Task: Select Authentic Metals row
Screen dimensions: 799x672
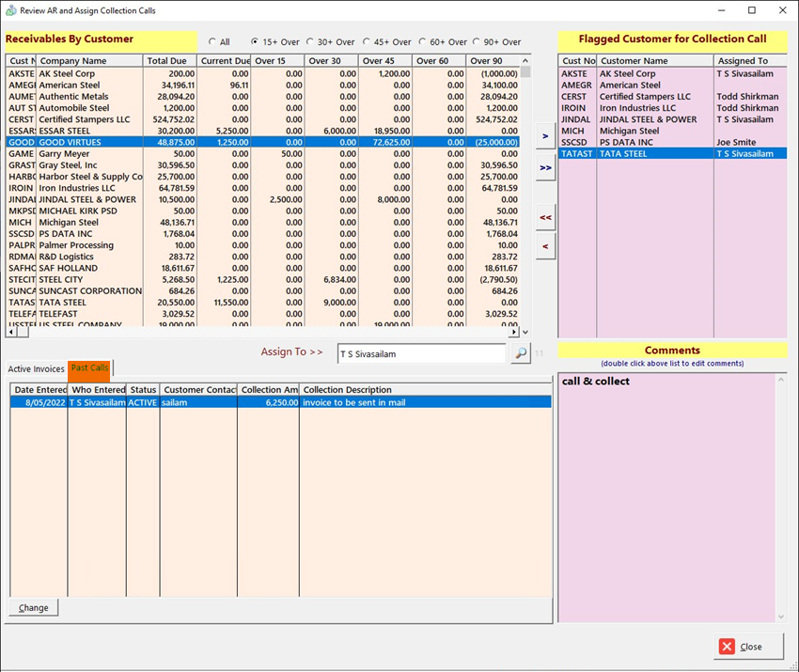Action: pyautogui.click(x=263, y=97)
